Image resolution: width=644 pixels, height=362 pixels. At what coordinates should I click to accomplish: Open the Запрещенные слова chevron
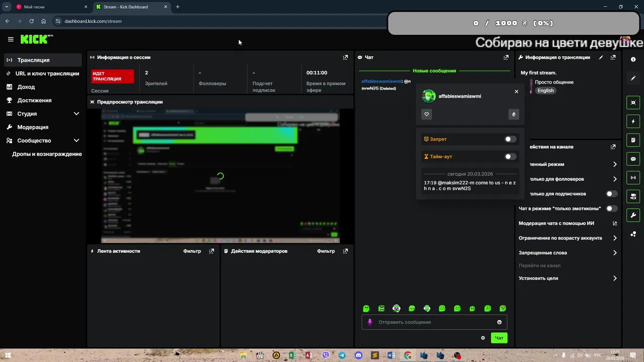pos(615,253)
